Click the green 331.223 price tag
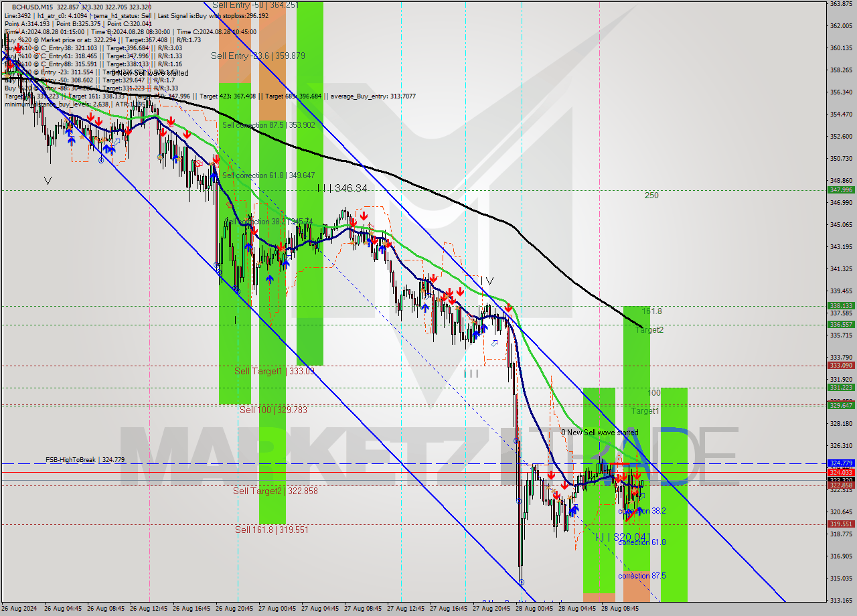Viewport: 857px width, 616px height. 841,388
